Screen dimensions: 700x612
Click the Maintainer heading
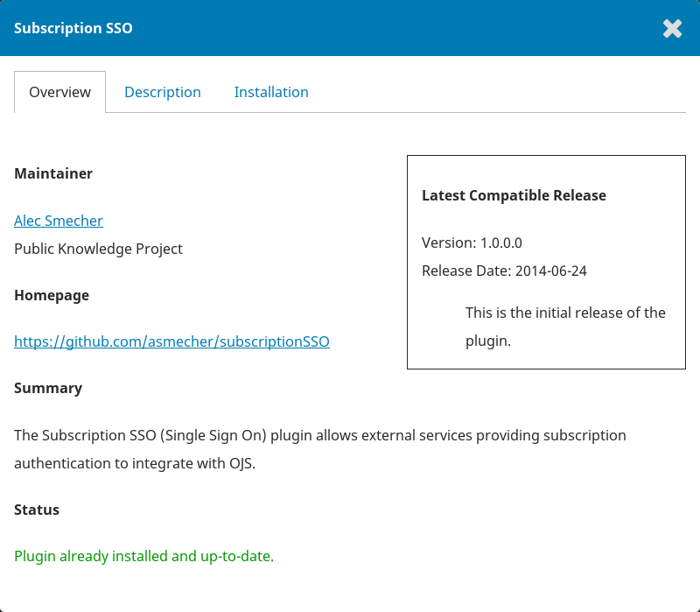coord(53,173)
